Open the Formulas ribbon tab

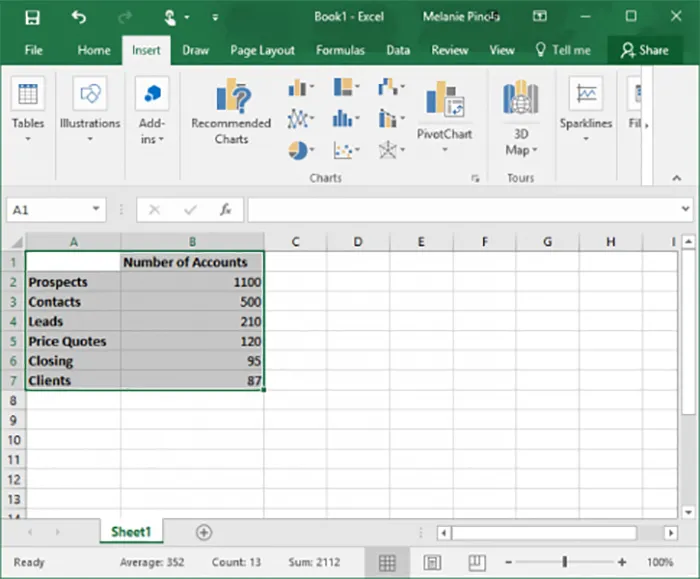[340, 50]
